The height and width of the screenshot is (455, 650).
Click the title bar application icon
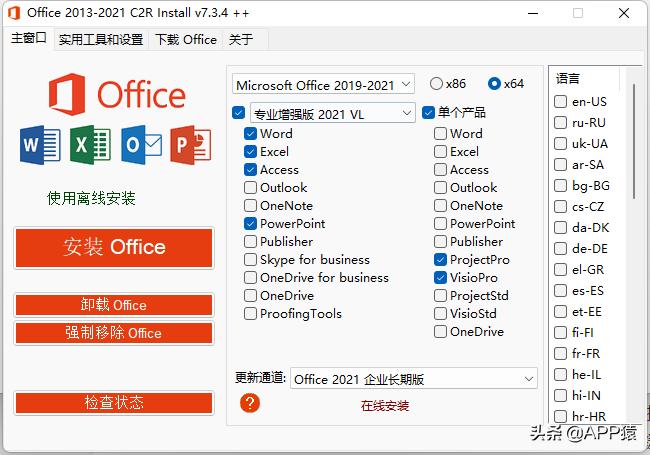click(13, 13)
